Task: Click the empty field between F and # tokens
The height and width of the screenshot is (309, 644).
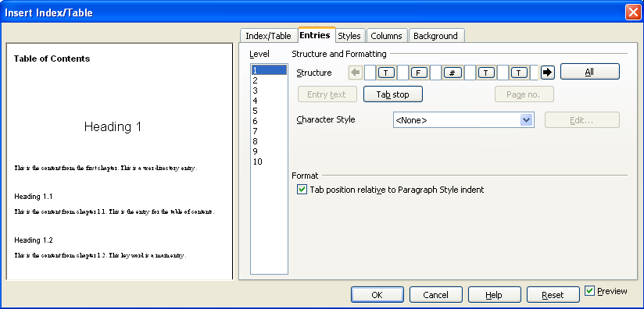Action: pos(436,73)
